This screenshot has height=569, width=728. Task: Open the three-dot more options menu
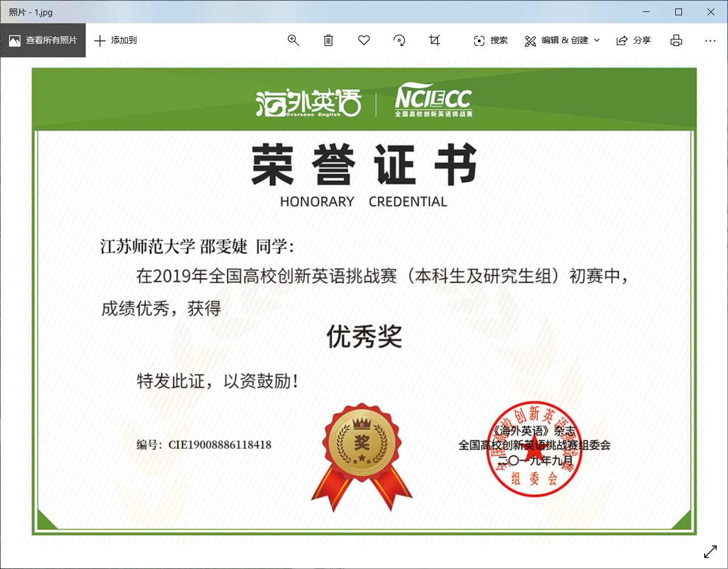710,40
